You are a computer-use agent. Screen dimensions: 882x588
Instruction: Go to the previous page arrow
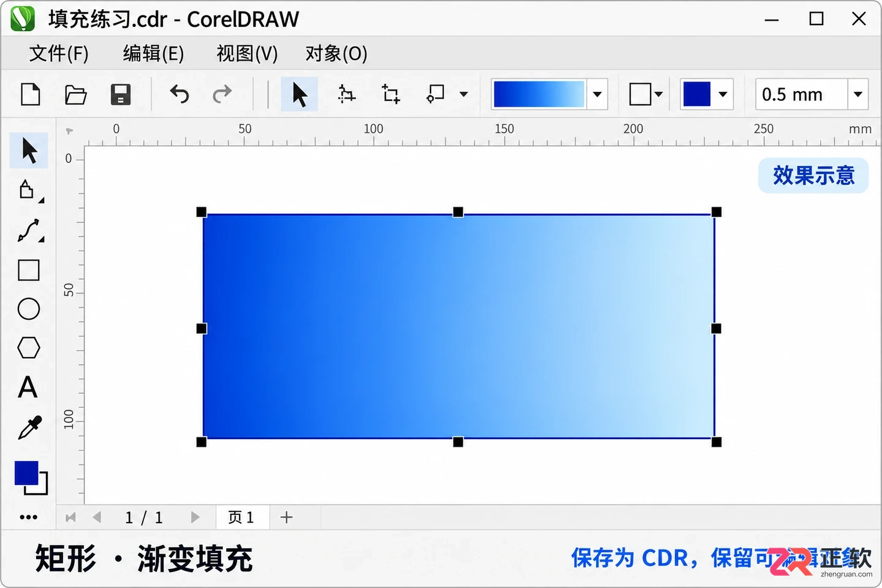tap(97, 518)
